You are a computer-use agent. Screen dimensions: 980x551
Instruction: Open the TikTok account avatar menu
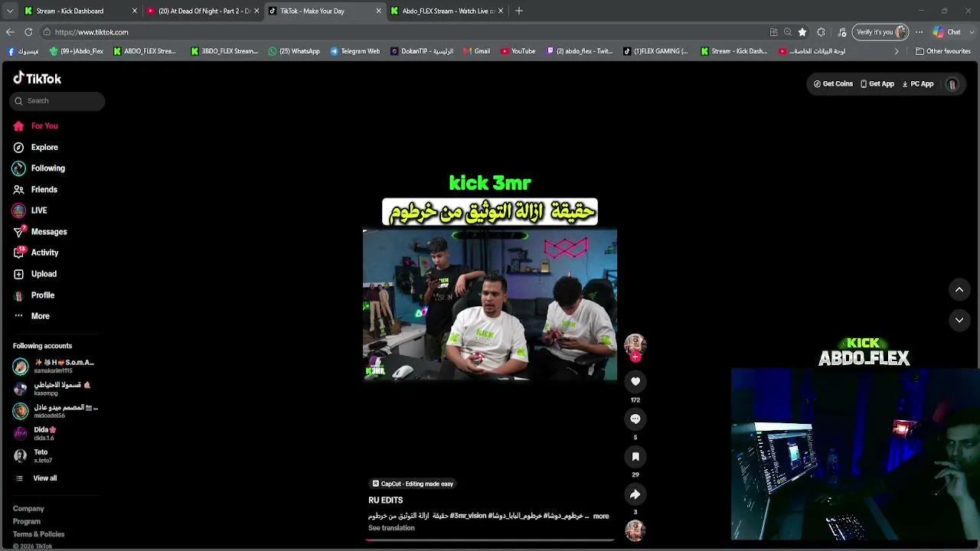[x=952, y=84]
